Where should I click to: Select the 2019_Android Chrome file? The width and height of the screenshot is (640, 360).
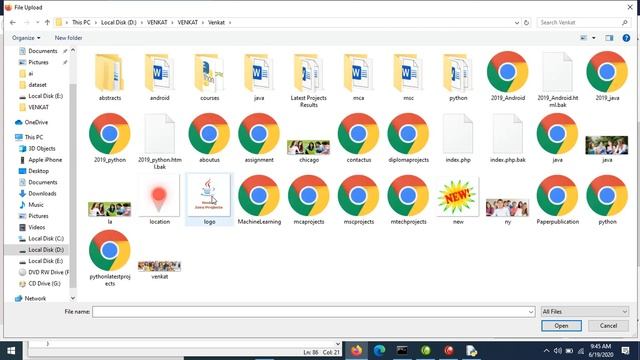[x=507, y=77]
